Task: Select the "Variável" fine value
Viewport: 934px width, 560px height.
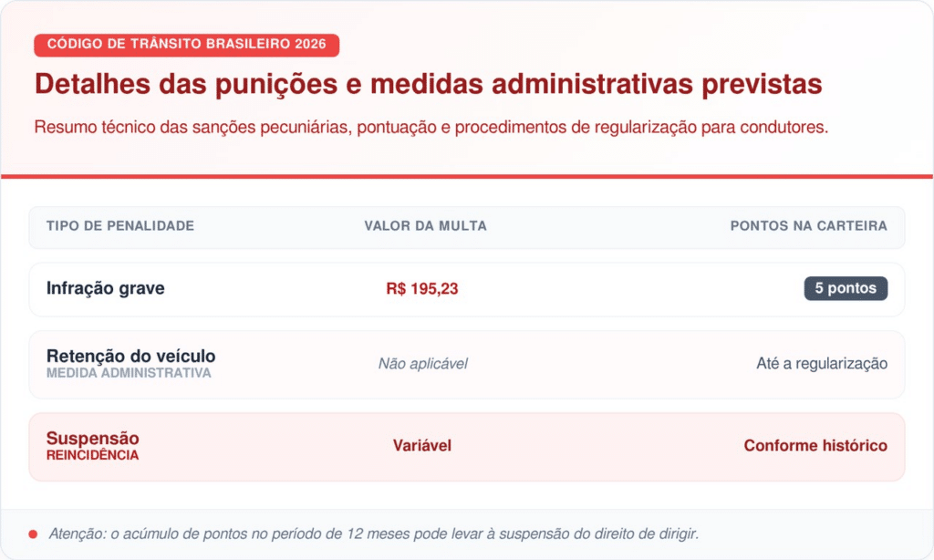Action: pyautogui.click(x=422, y=446)
